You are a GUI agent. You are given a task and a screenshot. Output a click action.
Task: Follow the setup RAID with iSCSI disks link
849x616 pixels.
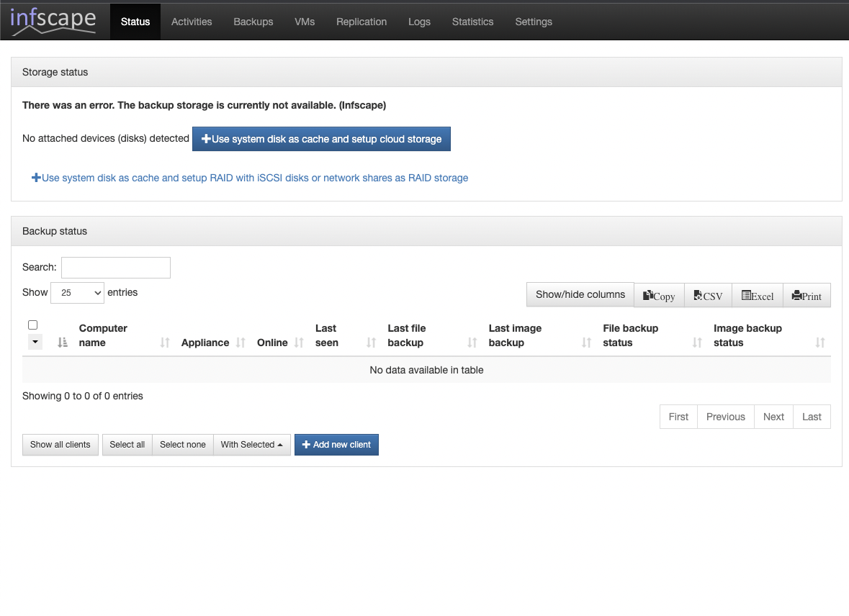(x=250, y=178)
